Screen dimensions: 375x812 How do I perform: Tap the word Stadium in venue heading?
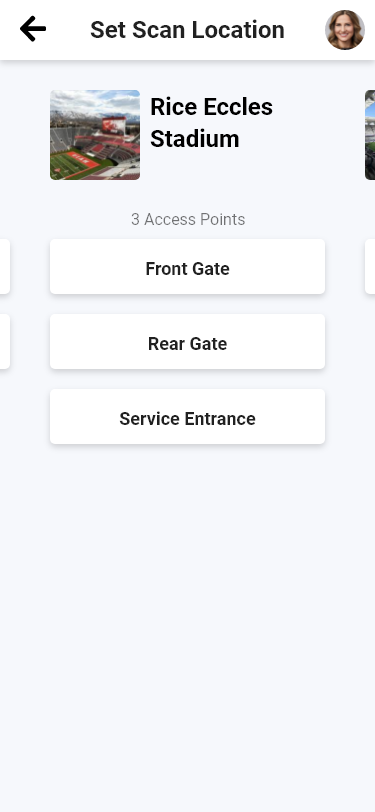click(x=195, y=139)
